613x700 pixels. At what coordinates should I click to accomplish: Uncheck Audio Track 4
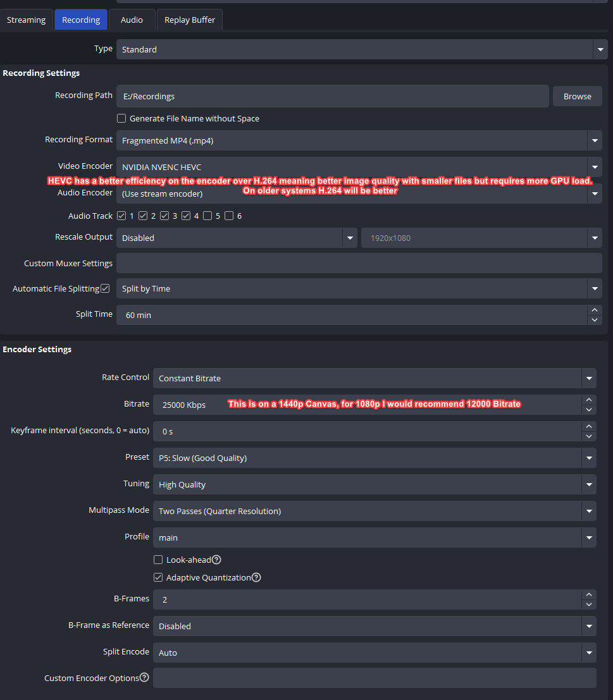point(186,216)
